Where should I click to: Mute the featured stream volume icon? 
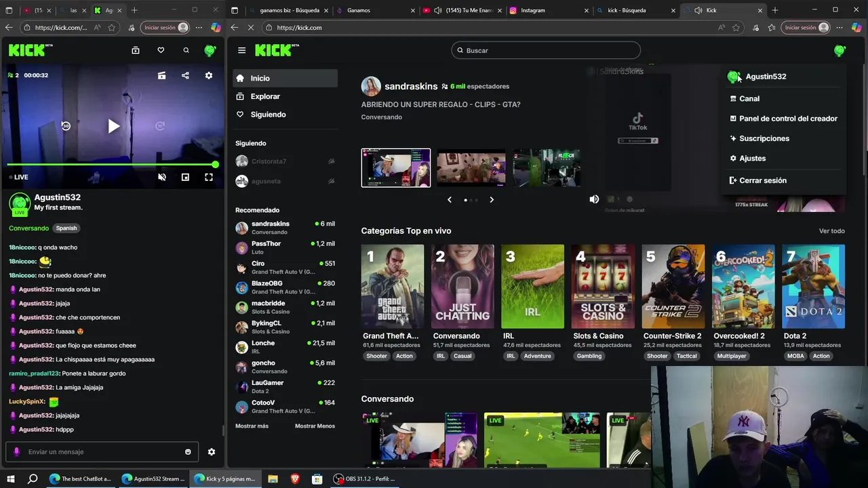(594, 199)
